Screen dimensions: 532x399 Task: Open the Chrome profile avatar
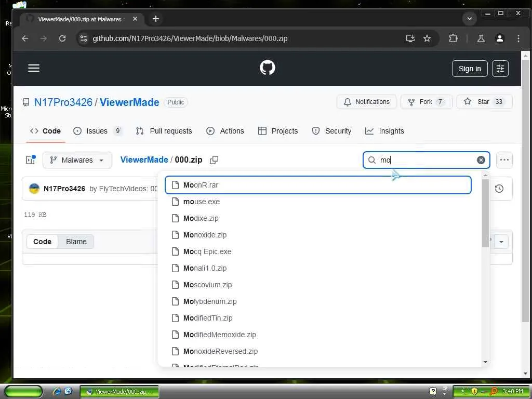[499, 38]
